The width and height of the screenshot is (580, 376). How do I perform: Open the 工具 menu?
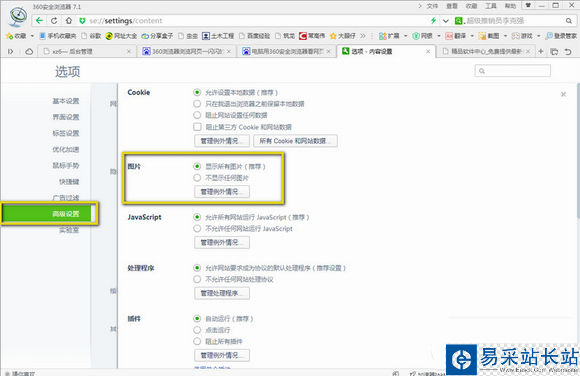pos(491,6)
